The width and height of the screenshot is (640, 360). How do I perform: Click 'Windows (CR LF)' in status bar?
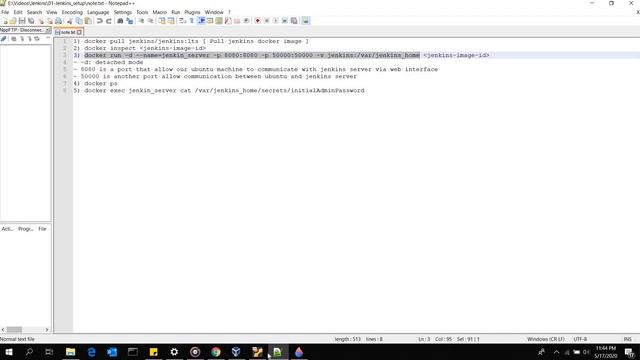(546, 339)
